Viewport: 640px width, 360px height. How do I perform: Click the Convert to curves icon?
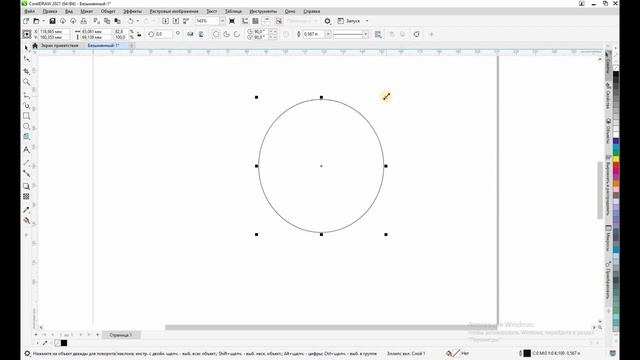[x=416, y=34]
